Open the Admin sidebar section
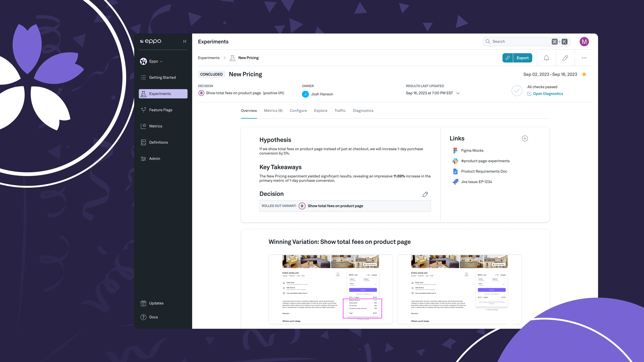This screenshot has width=644, height=362. tap(154, 158)
